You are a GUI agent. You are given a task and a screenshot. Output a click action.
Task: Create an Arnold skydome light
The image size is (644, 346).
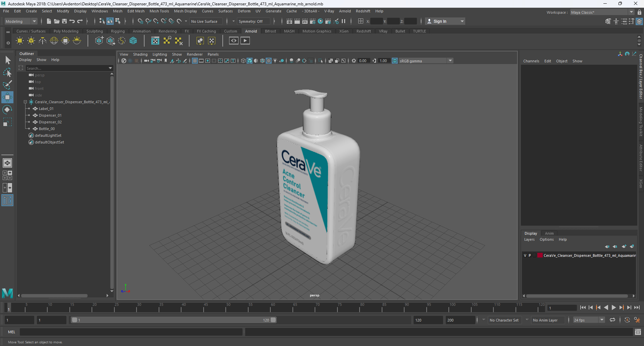[x=54, y=41]
